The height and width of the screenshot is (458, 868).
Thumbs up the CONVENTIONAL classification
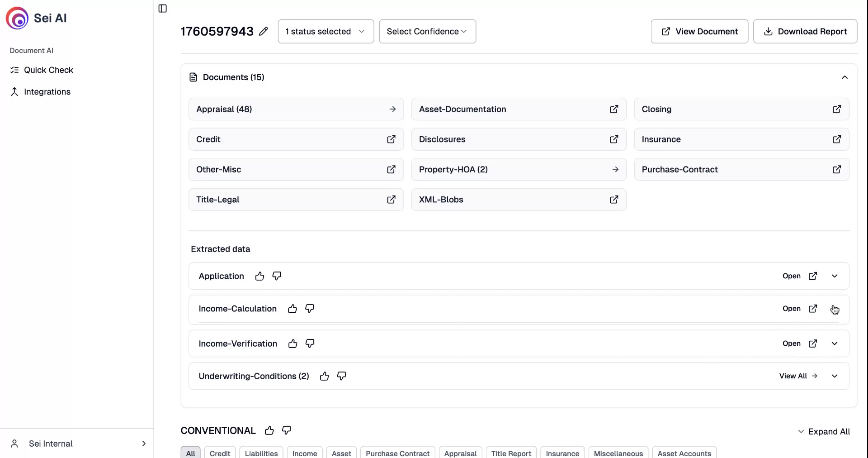click(x=269, y=430)
